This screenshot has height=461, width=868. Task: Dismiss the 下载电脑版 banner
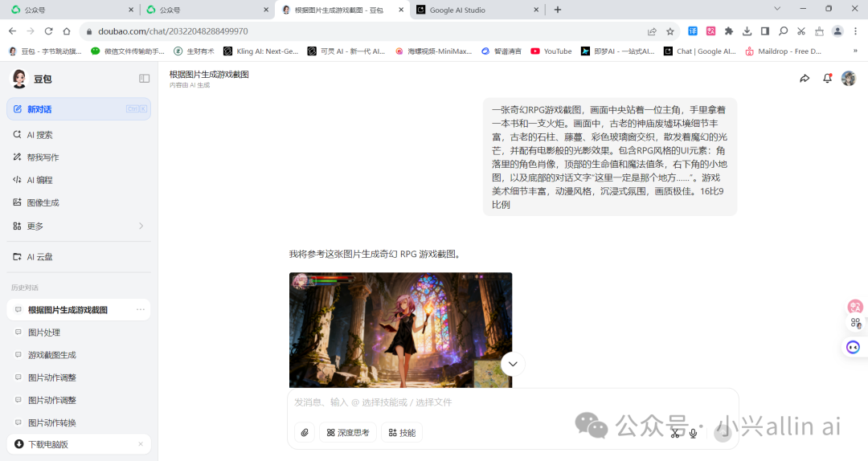pyautogui.click(x=141, y=444)
